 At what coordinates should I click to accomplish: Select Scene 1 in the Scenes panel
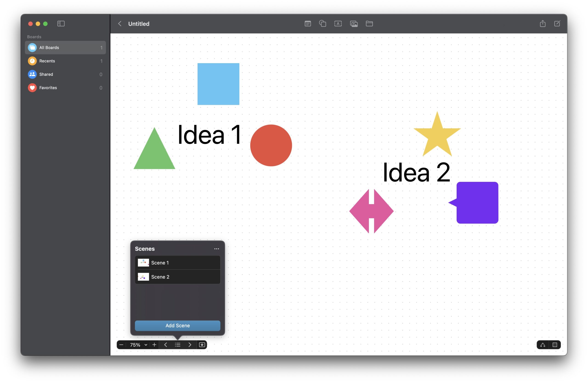tap(177, 263)
